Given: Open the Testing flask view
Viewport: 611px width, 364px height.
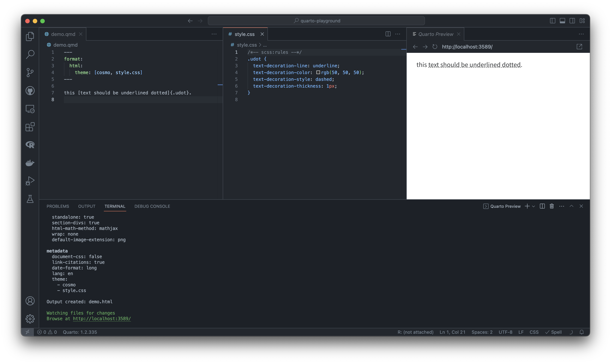Looking at the screenshot, I should point(30,199).
